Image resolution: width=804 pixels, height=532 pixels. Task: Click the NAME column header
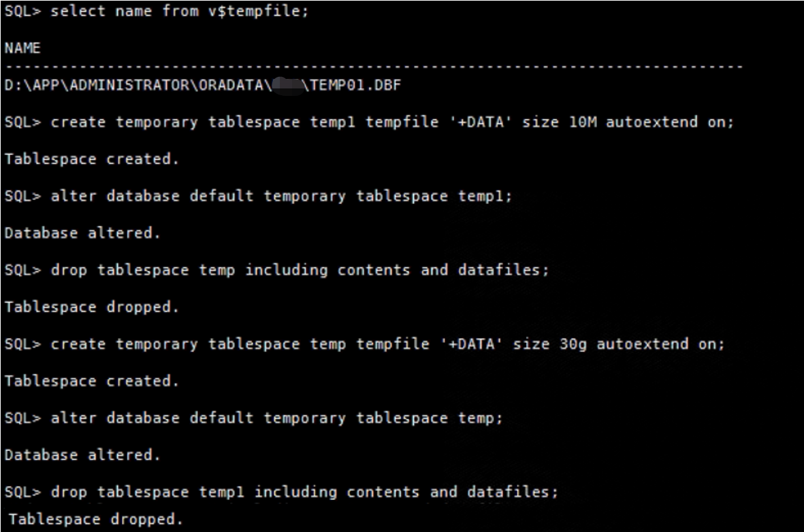point(23,49)
